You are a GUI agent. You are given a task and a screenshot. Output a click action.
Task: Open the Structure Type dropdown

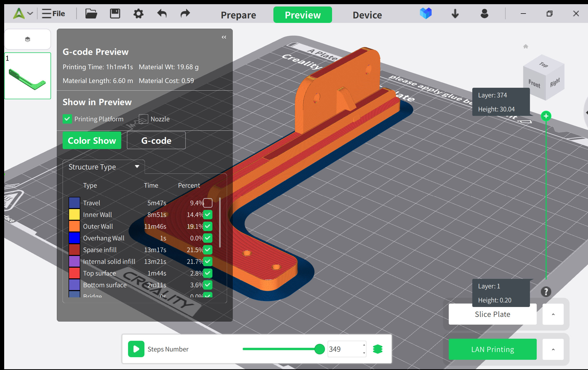pyautogui.click(x=103, y=167)
